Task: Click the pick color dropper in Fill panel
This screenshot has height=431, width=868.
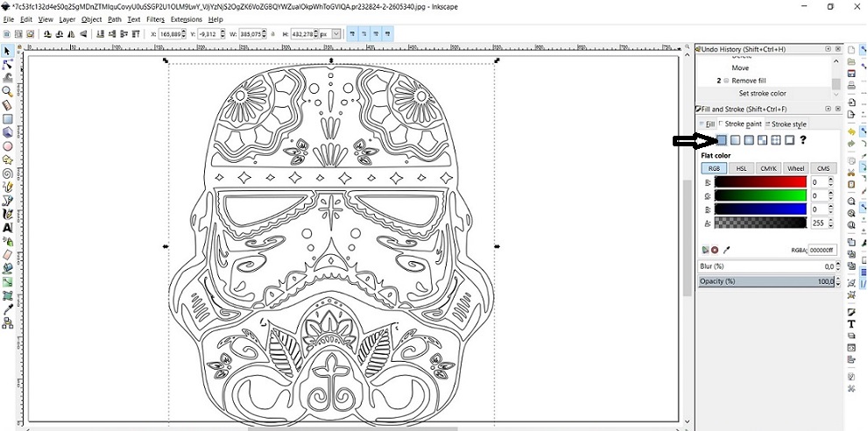Action: [726, 250]
